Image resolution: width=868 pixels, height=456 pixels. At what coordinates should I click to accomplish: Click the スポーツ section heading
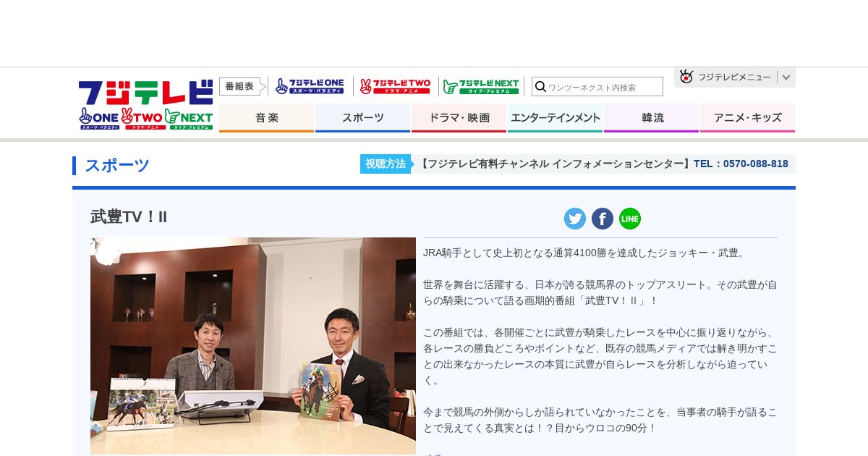(116, 166)
